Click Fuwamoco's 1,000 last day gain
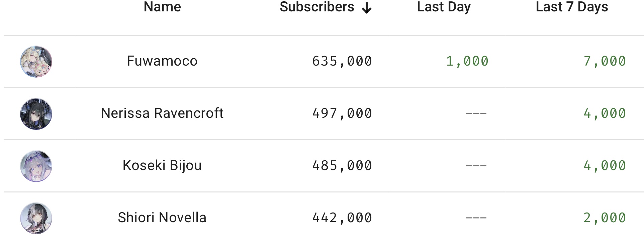This screenshot has width=644, height=243. point(467,61)
